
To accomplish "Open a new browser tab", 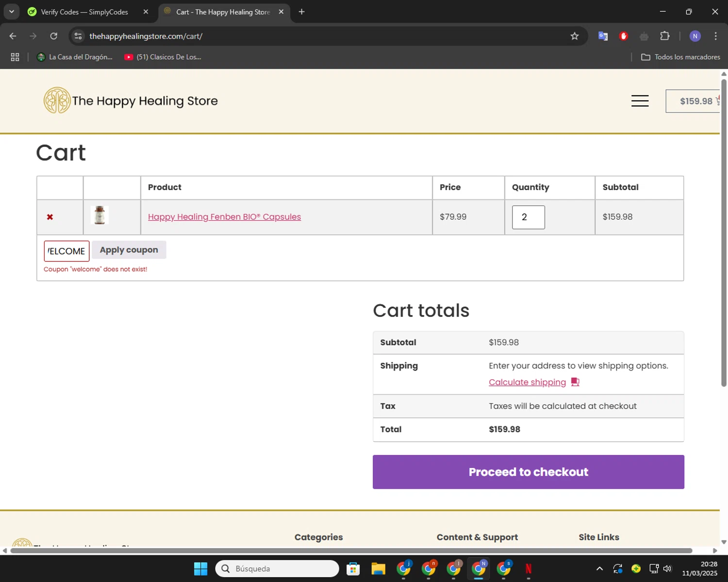I will coord(301,12).
